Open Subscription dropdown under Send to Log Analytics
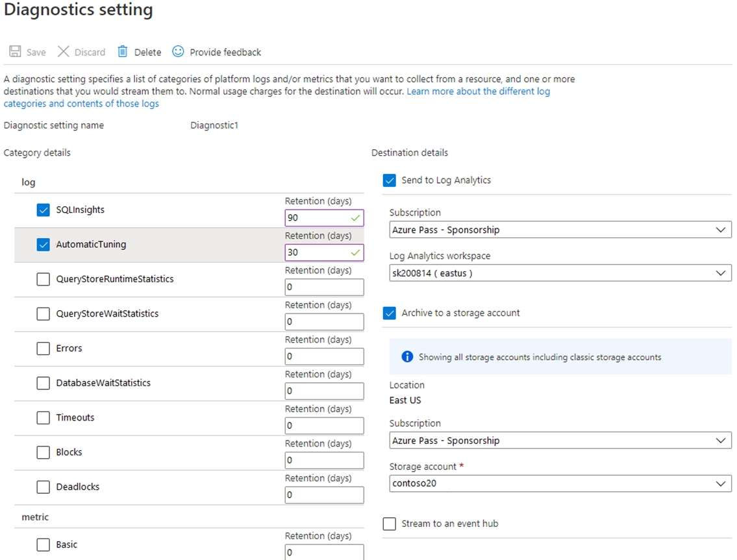Image resolution: width=737 pixels, height=560 pixels. coord(560,230)
